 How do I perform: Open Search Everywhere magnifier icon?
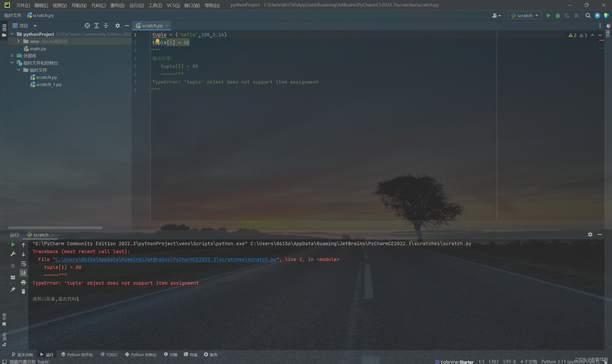pyautogui.click(x=588, y=16)
